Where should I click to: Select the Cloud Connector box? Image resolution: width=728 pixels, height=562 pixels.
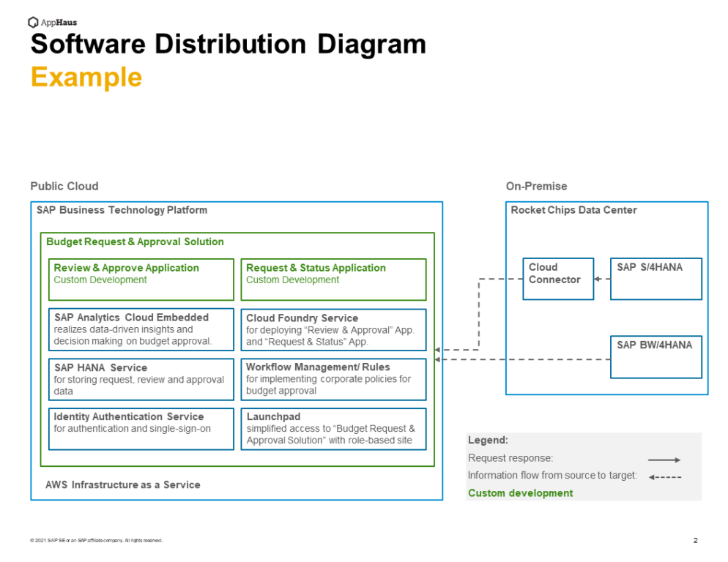[x=557, y=279]
